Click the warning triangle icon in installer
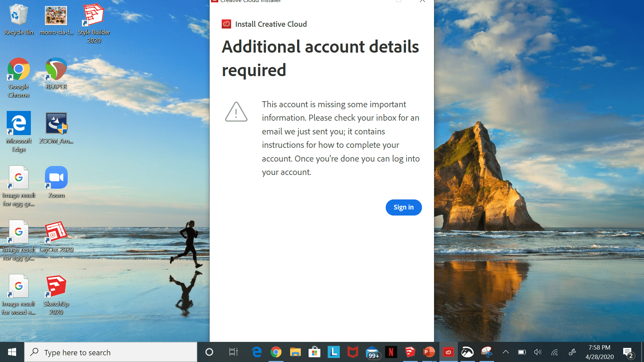644x362 pixels. click(x=236, y=112)
